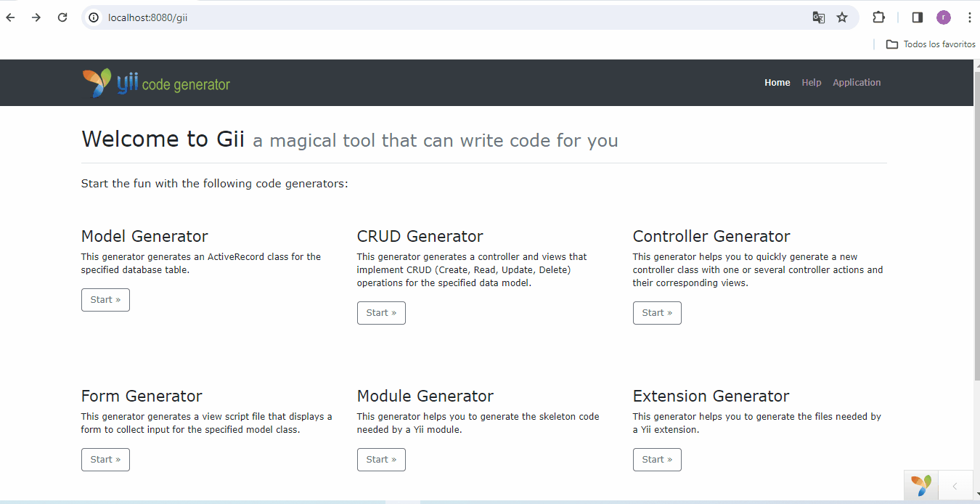Click the Yii code generator logo

click(x=156, y=83)
